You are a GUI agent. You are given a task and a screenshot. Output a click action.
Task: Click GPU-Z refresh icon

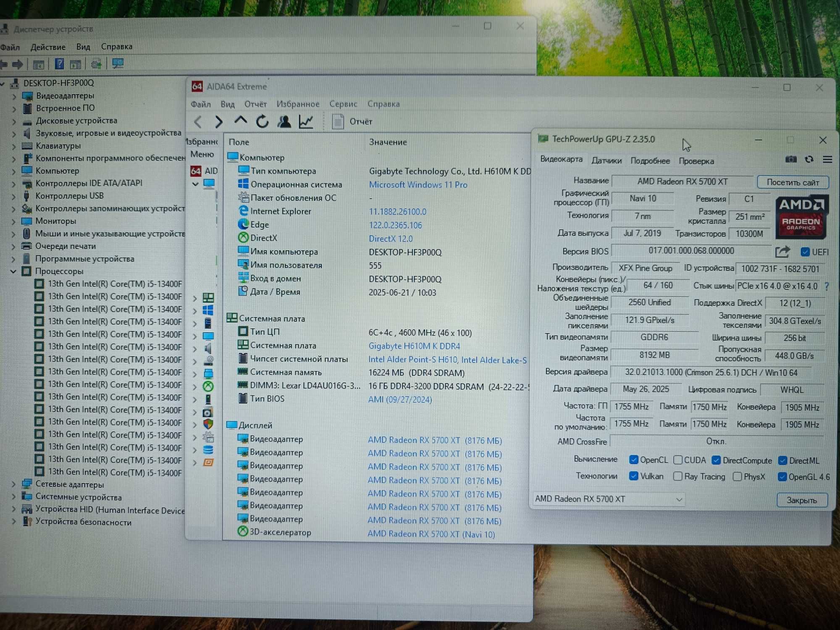[x=809, y=159]
